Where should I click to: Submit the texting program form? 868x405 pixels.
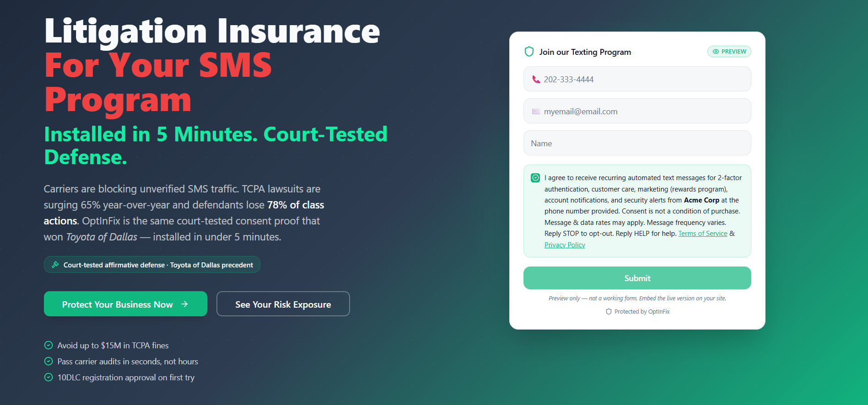(637, 278)
